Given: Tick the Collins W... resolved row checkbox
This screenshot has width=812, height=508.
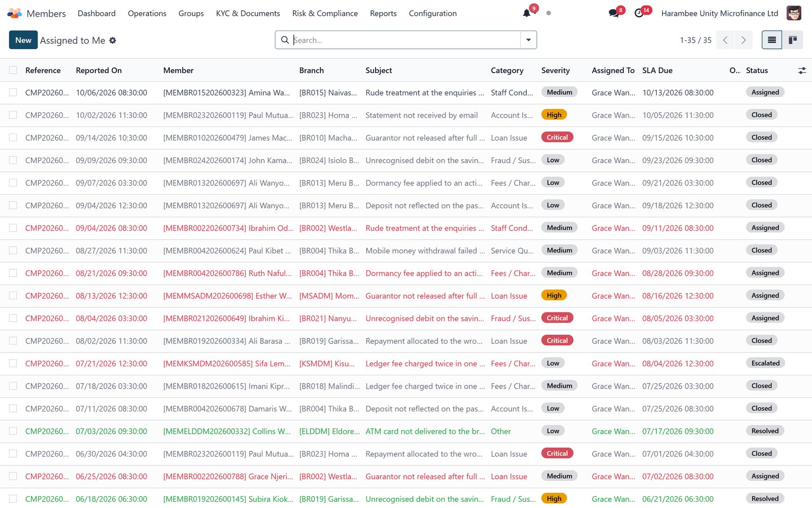Looking at the screenshot, I should point(13,431).
